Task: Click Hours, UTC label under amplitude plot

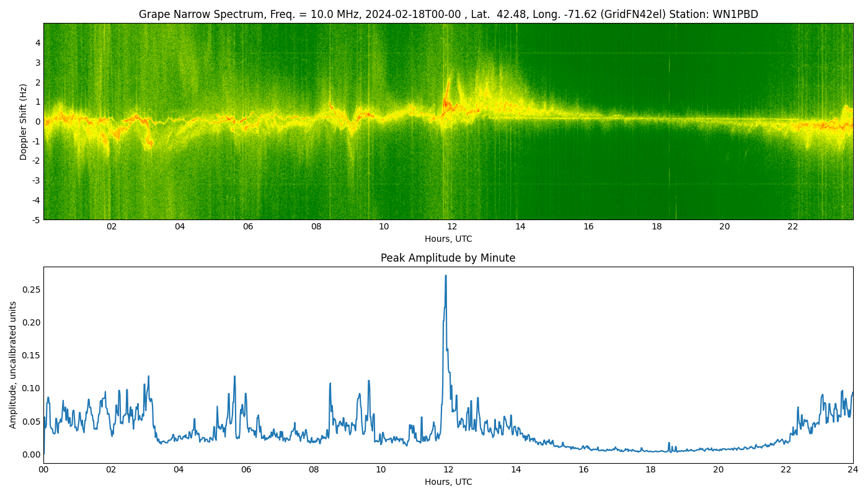Action: [x=448, y=482]
